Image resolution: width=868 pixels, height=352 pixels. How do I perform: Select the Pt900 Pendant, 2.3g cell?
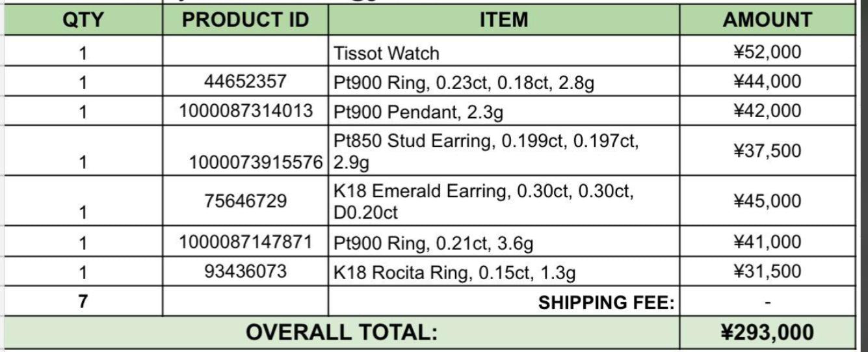(419, 112)
